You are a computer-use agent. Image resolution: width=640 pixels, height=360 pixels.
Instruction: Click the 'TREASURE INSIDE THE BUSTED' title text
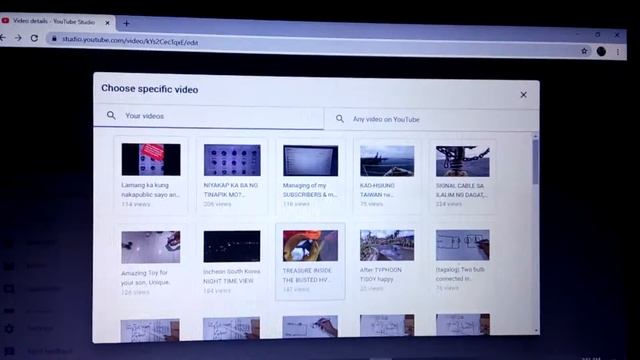(307, 275)
